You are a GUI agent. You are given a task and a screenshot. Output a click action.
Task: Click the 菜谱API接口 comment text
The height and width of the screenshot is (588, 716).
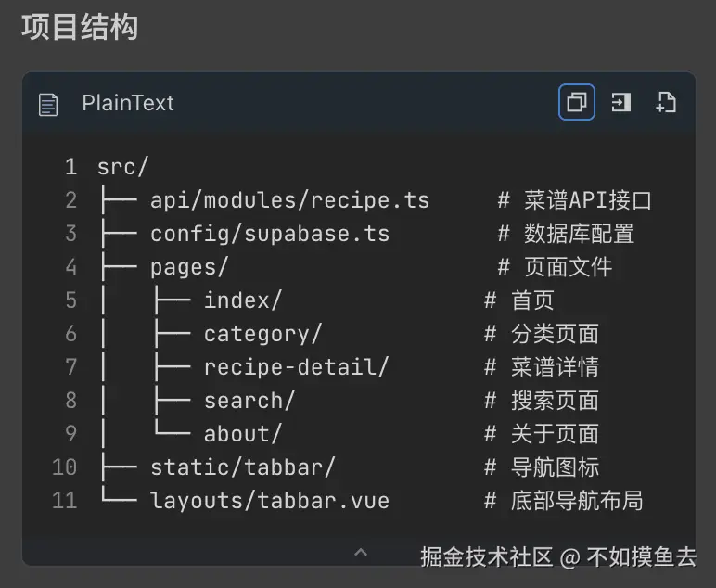tap(588, 200)
